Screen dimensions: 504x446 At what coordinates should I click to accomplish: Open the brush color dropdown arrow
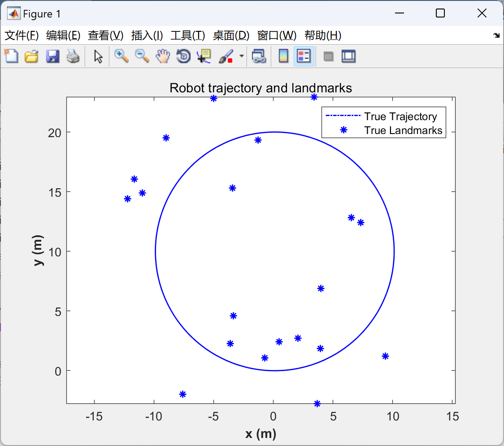242,56
